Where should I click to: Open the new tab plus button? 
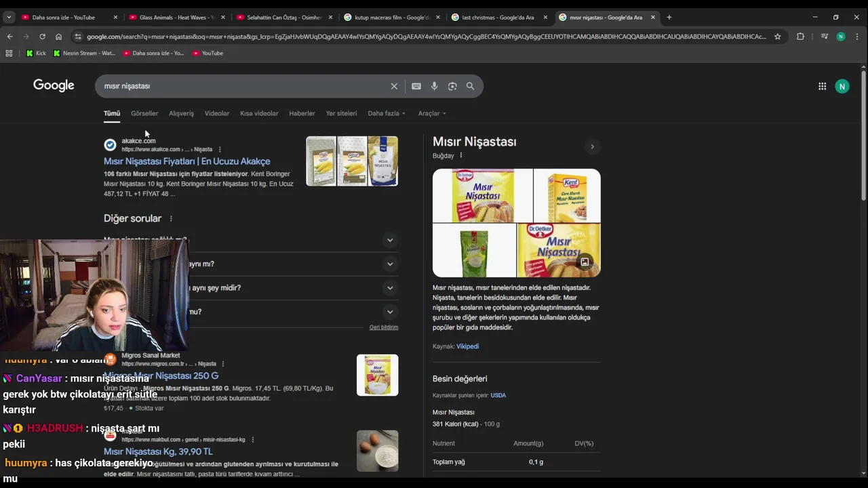(669, 17)
